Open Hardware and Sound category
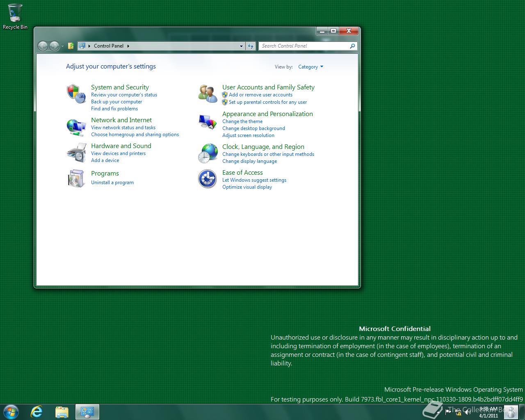Viewport: 525px width, 420px height. pos(121,146)
